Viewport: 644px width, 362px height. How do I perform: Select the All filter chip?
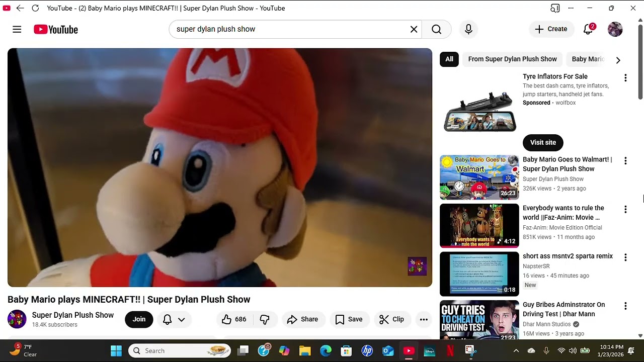tap(449, 59)
